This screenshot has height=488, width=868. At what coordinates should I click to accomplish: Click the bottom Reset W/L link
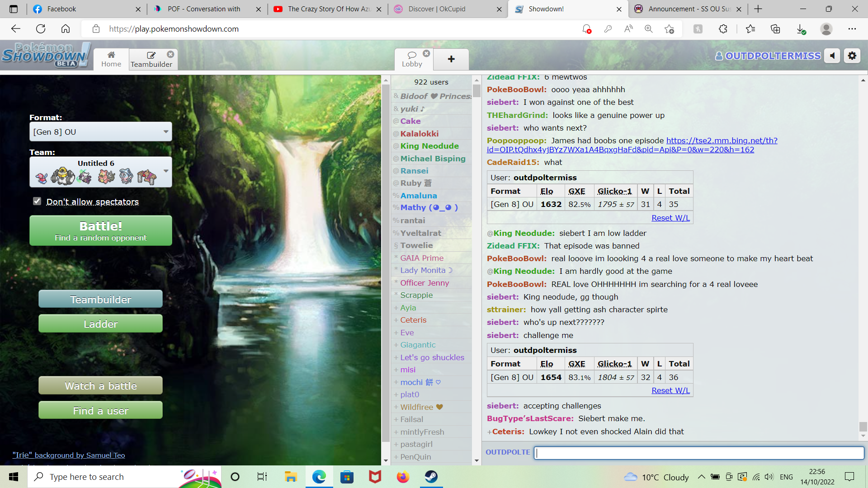point(670,390)
